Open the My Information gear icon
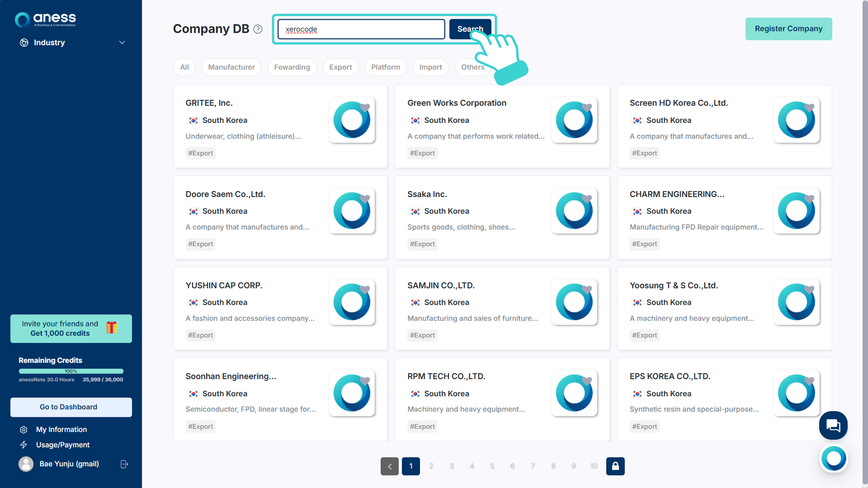The image size is (868, 488). click(x=24, y=430)
